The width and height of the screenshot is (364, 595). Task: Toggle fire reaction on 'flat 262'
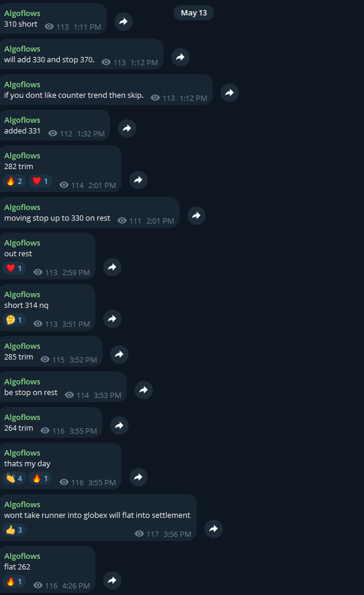(14, 581)
